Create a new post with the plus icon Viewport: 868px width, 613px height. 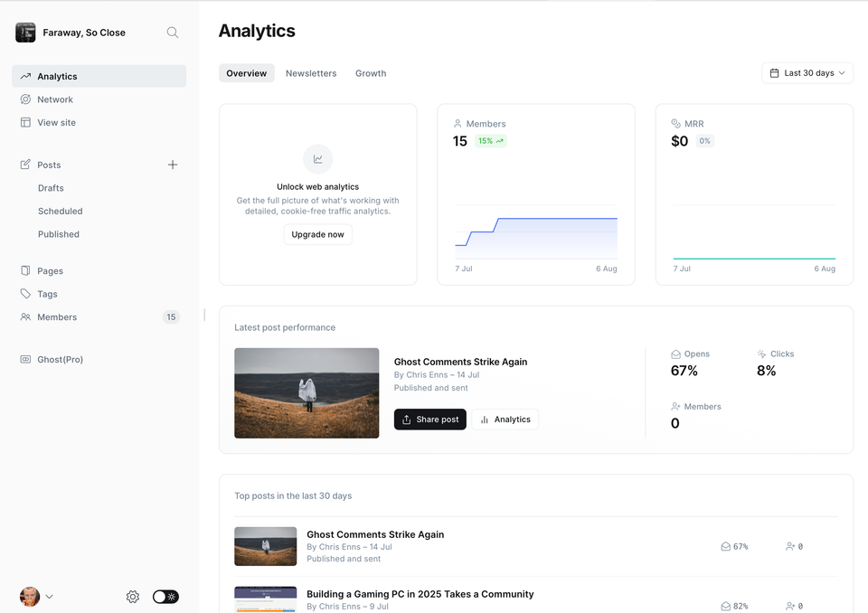pyautogui.click(x=172, y=165)
